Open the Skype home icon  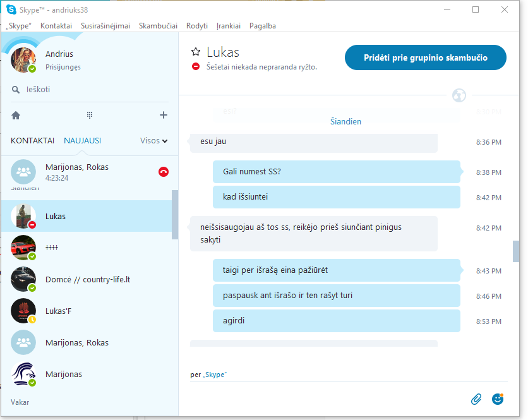16,116
